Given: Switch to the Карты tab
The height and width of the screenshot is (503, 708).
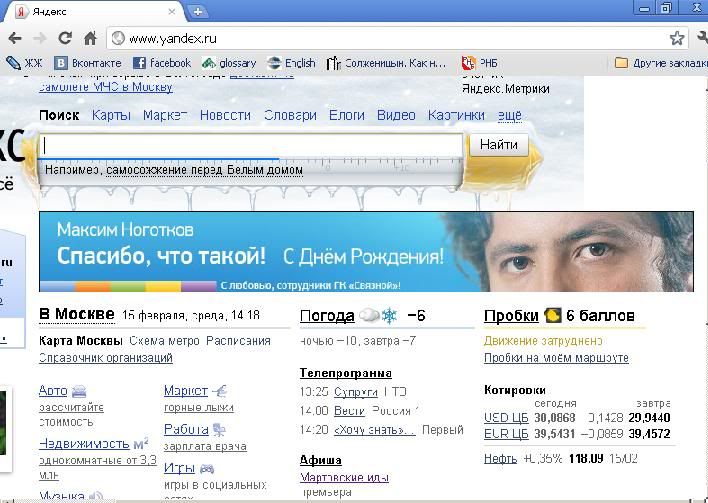Looking at the screenshot, I should (x=111, y=116).
